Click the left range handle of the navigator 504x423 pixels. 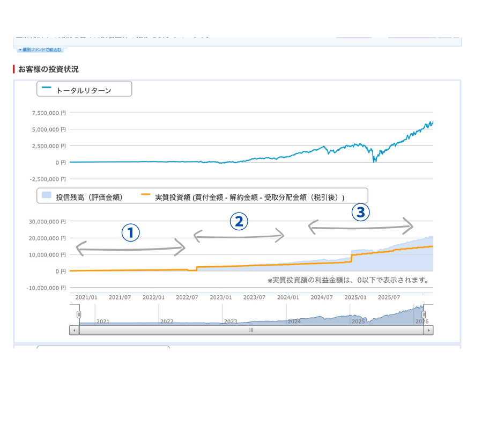point(79,314)
